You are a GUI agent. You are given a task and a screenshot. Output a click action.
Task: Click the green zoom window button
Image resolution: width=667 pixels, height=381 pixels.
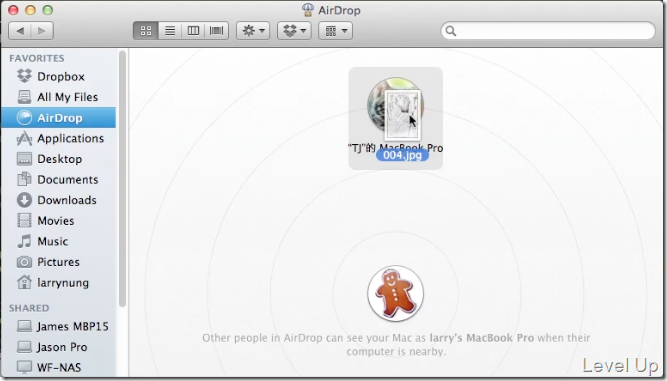[48, 10]
